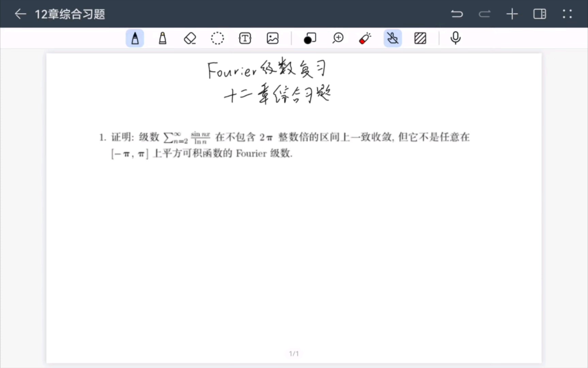This screenshot has height=368, width=588.
Task: Insert a text box
Action: pyautogui.click(x=245, y=38)
